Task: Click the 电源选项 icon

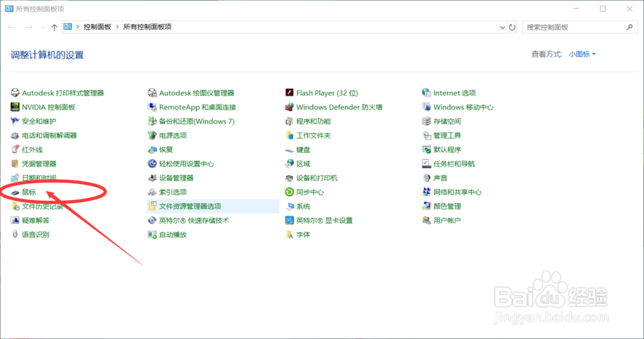Action: 152,136
